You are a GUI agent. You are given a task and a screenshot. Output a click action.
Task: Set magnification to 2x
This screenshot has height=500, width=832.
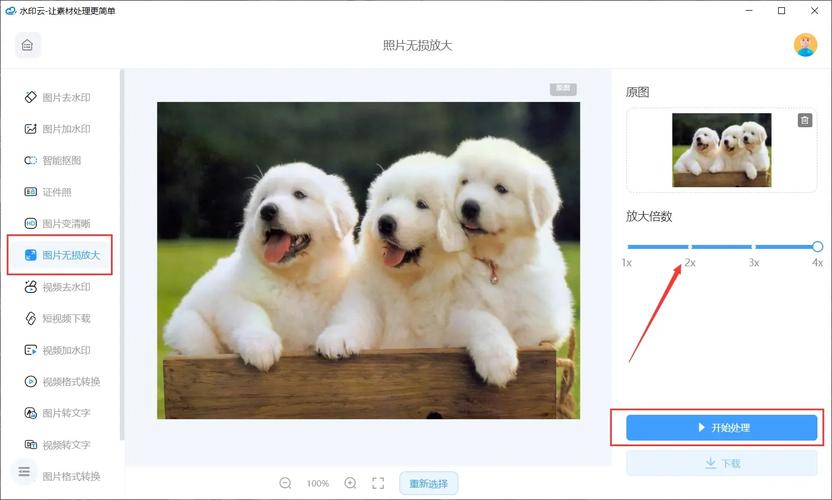pyautogui.click(x=690, y=263)
